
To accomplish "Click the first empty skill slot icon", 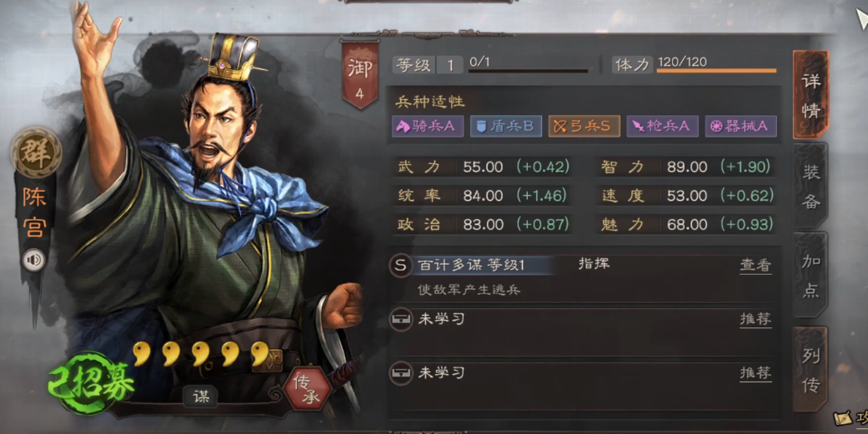I will 400,320.
